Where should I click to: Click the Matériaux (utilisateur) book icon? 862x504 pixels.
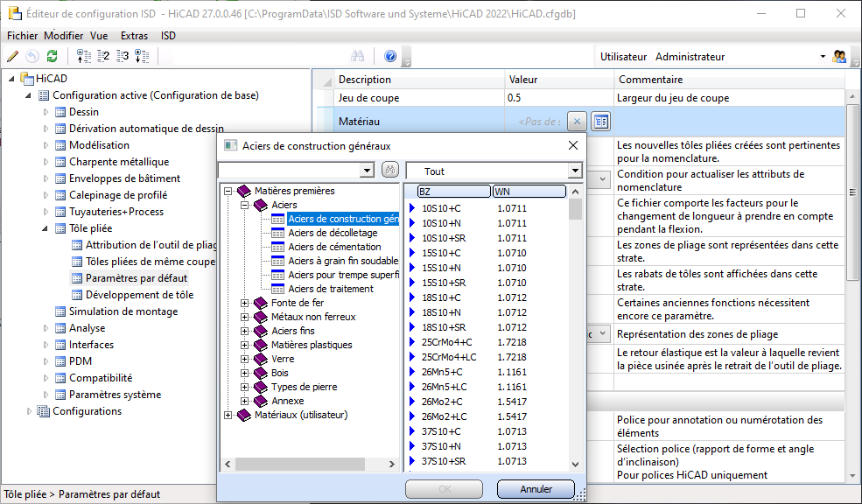click(244, 416)
